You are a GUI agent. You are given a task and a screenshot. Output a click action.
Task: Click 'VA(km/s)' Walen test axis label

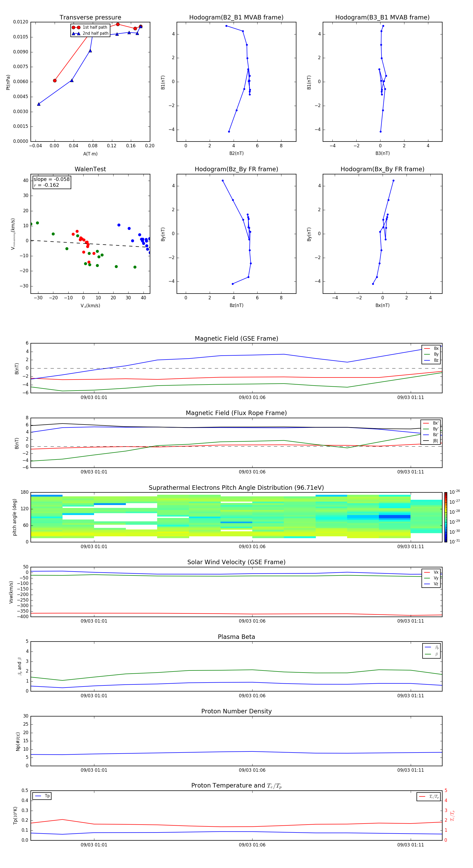90,306
